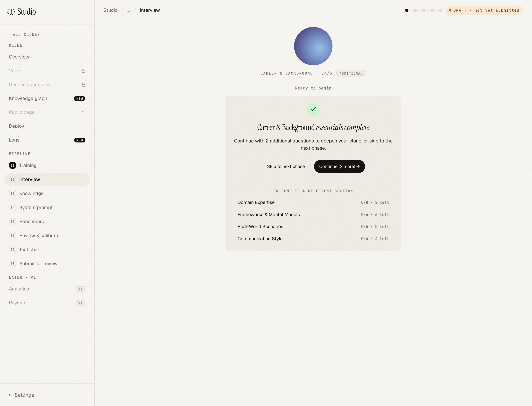Open System prompt step
The height and width of the screenshot is (406, 532).
[x=47, y=208]
